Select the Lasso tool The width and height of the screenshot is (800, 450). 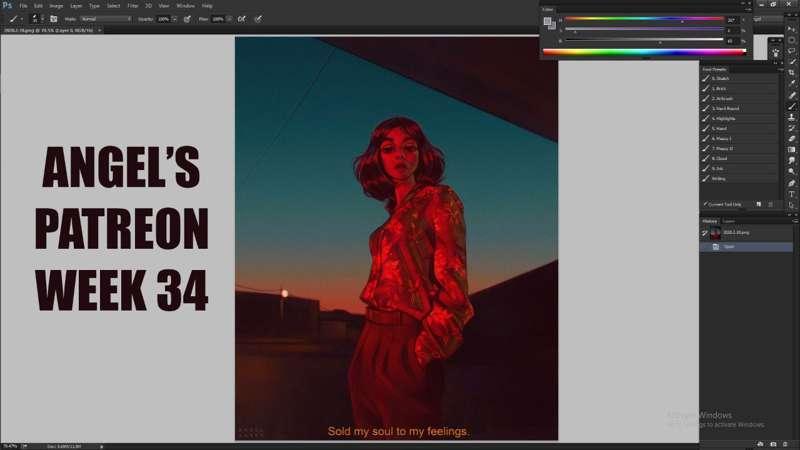[792, 51]
